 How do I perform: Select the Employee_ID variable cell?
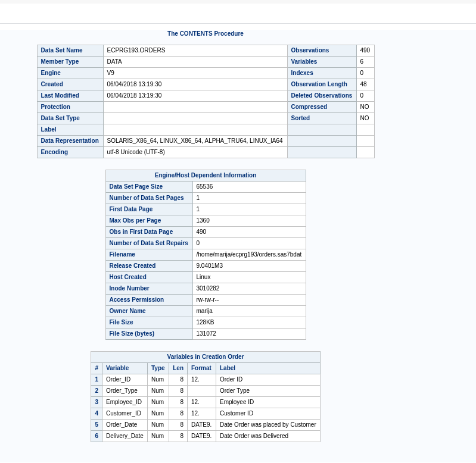pyautogui.click(x=124, y=402)
